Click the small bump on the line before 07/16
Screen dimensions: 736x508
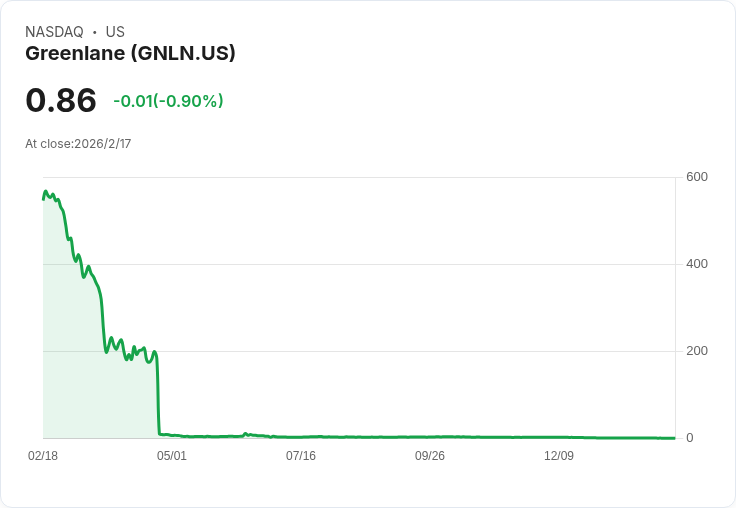click(245, 434)
